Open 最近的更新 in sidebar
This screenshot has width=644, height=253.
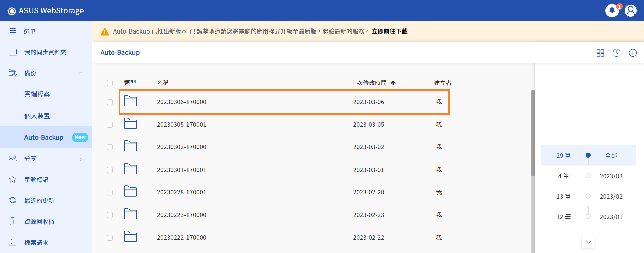[39, 200]
